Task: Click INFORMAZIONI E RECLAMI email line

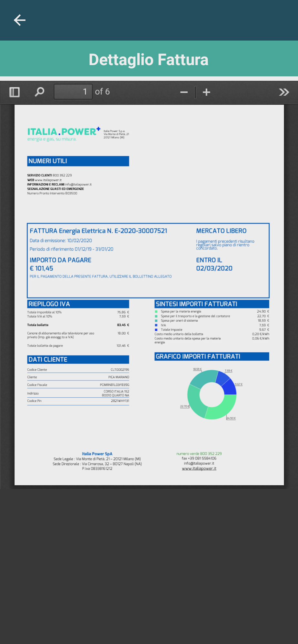Action: [x=59, y=185]
